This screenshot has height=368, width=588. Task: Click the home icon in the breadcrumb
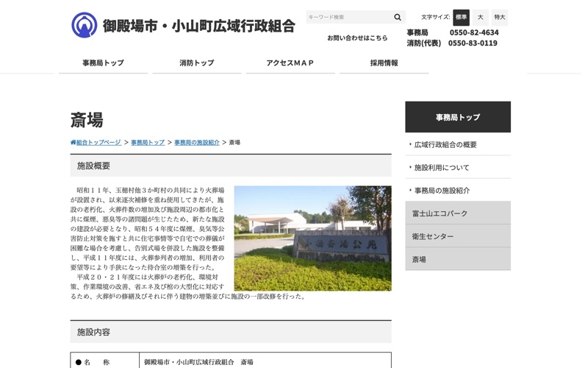coord(73,142)
